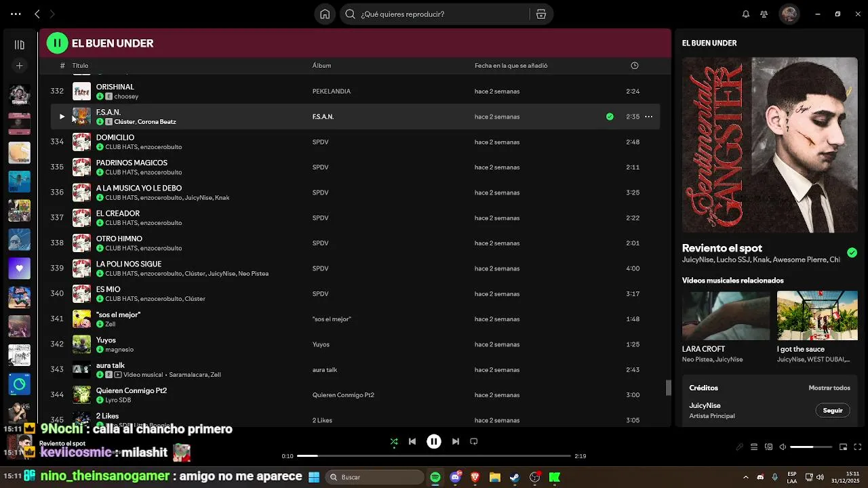868x488 pixels.
Task: Pause playback in player bar
Action: click(434, 442)
